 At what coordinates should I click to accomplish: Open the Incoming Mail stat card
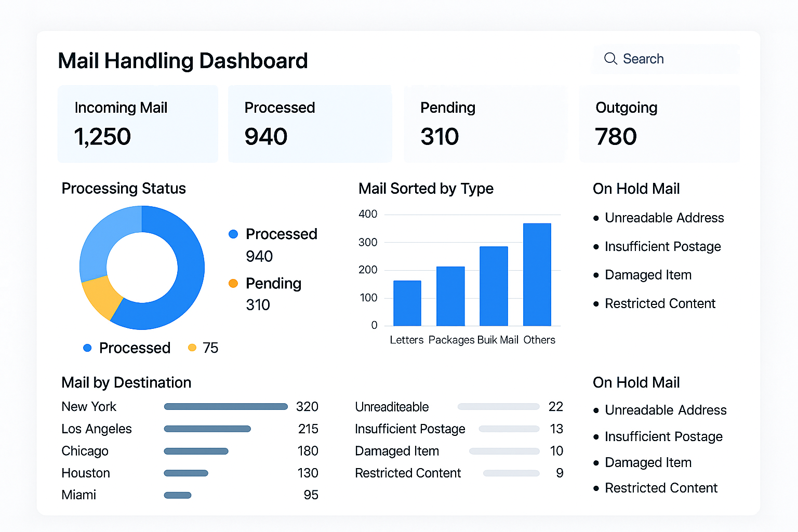tap(138, 124)
